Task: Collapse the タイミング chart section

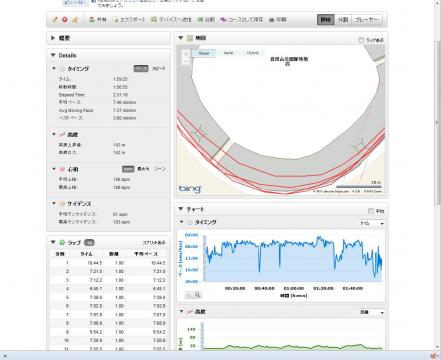Action: (182, 222)
